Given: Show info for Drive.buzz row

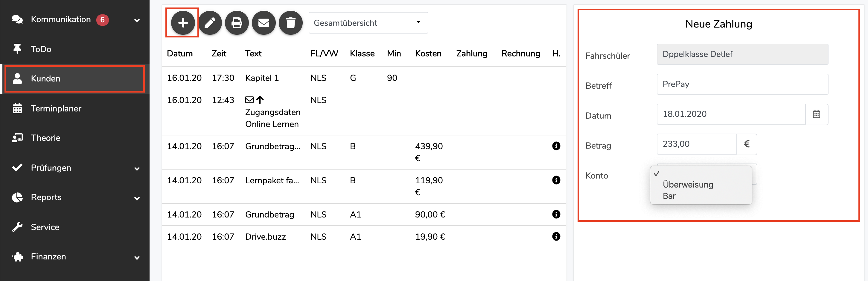Looking at the screenshot, I should (556, 236).
